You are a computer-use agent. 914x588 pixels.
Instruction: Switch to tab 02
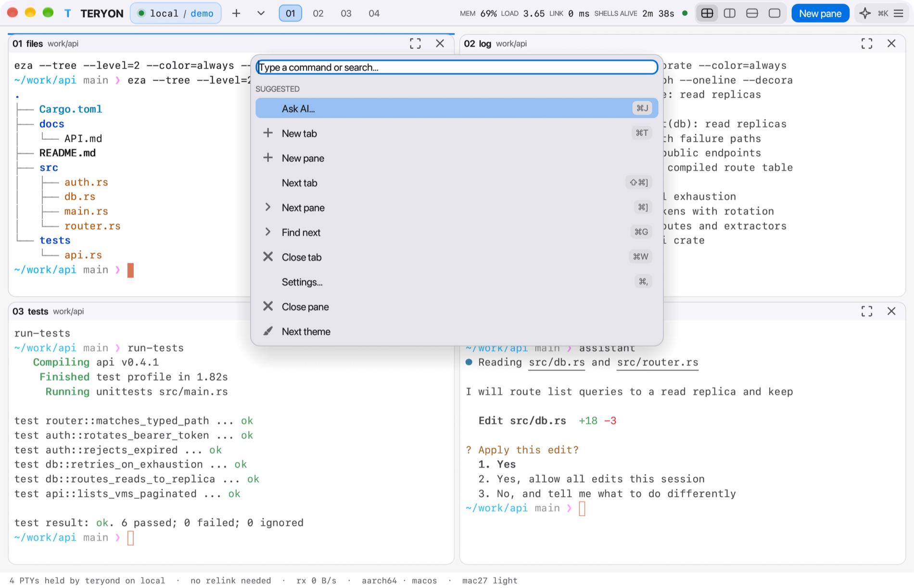[318, 13]
